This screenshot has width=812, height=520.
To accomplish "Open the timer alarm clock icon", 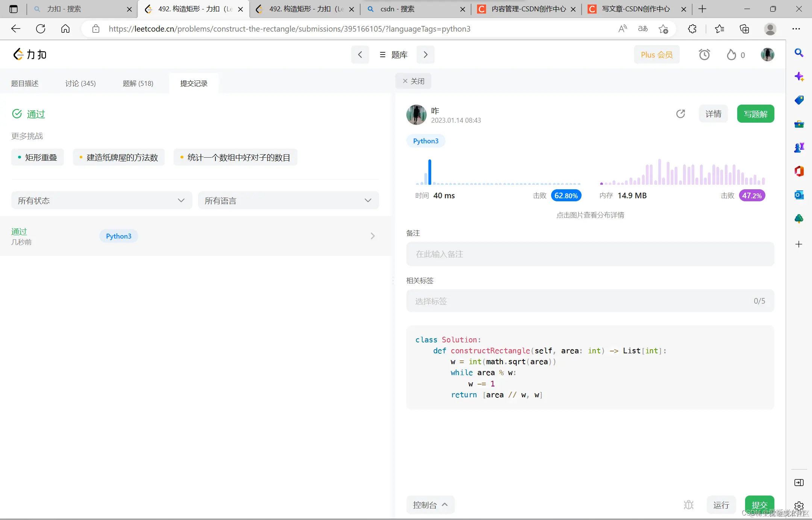I will [x=704, y=55].
